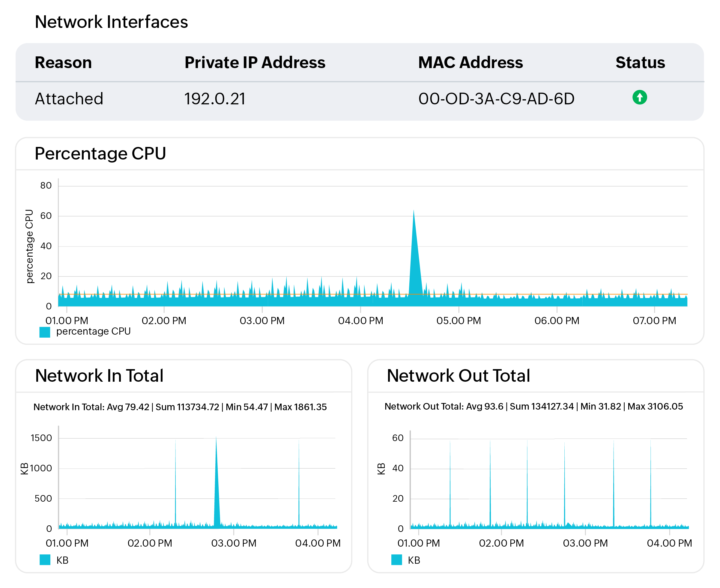720x588 pixels.
Task: Click the Network In Total panel title
Action: (x=99, y=376)
